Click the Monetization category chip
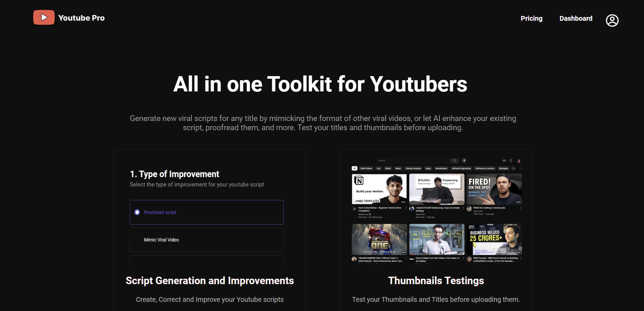 (442, 168)
